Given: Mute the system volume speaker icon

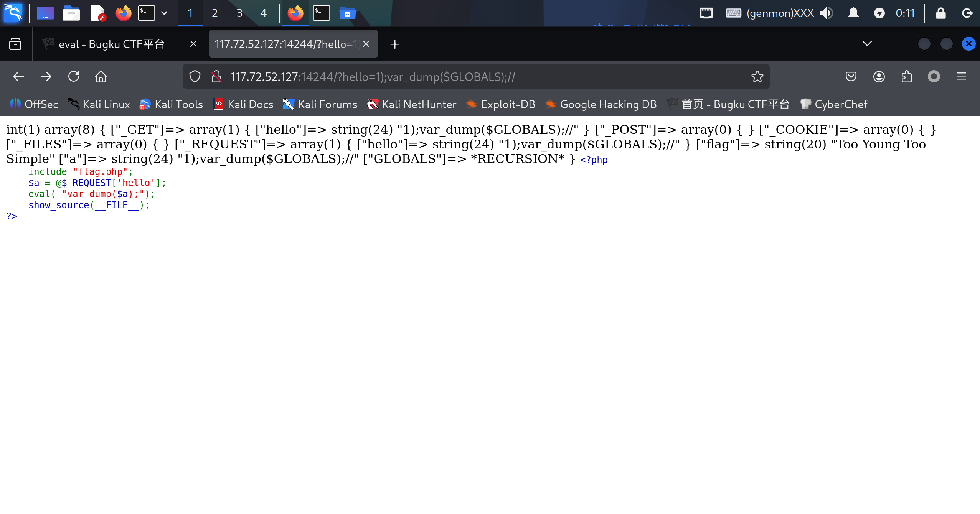Looking at the screenshot, I should [x=827, y=13].
